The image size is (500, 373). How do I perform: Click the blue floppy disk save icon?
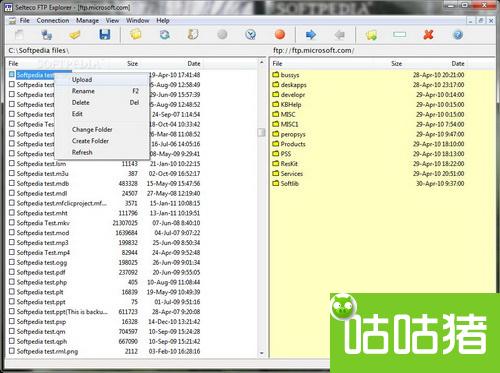click(x=105, y=35)
